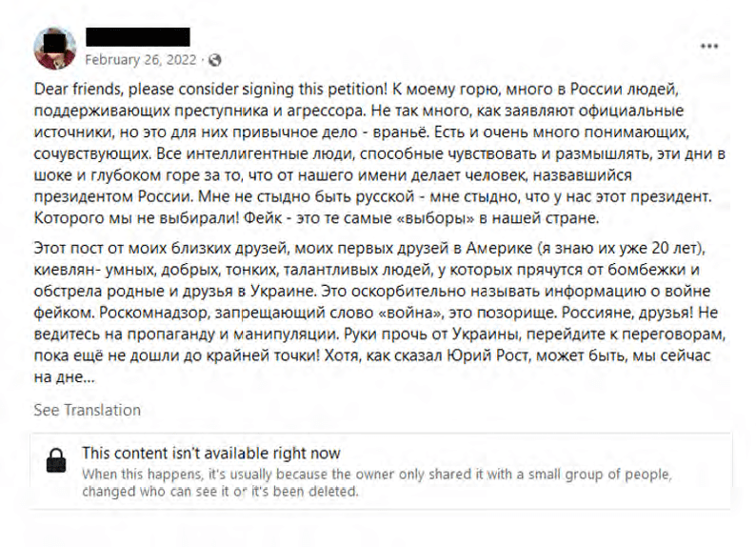Viewport: 756px width, 547px height.
Task: Click the globe public audience icon
Action: (214, 59)
